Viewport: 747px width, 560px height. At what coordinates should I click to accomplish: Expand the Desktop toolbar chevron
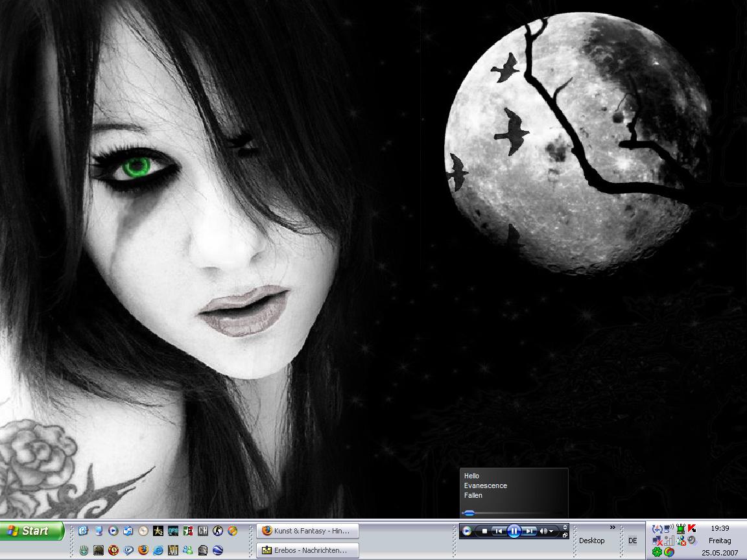point(612,527)
